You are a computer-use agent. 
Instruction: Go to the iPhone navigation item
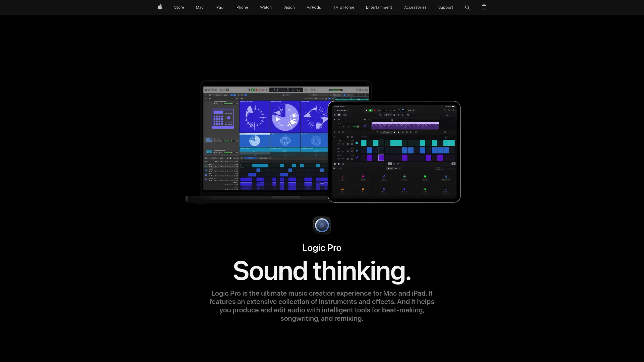pos(242,7)
